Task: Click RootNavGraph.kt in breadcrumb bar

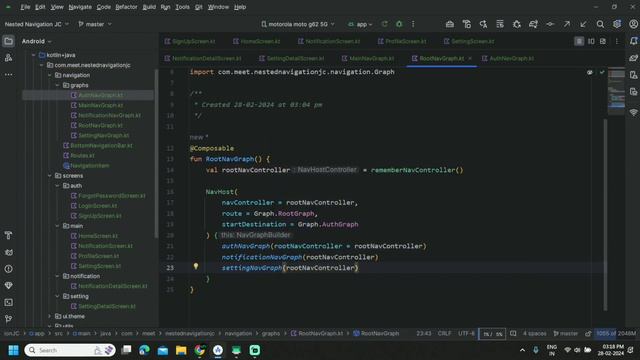Action: click(317, 333)
